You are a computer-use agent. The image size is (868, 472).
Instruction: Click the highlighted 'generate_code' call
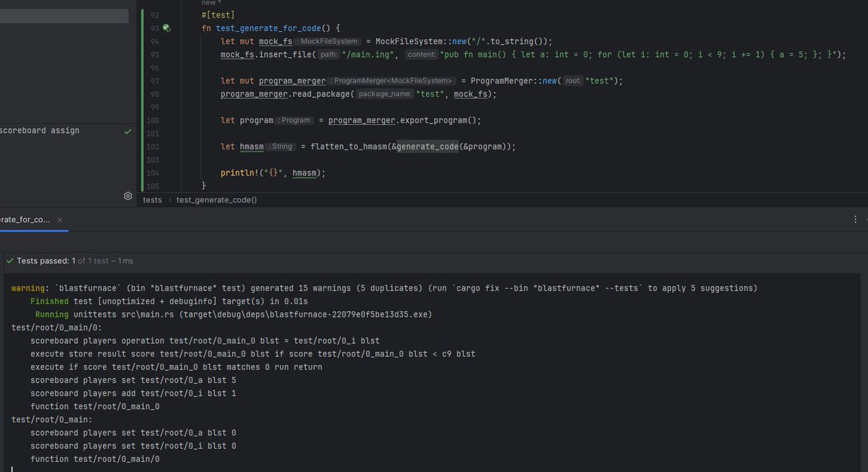[x=427, y=147]
